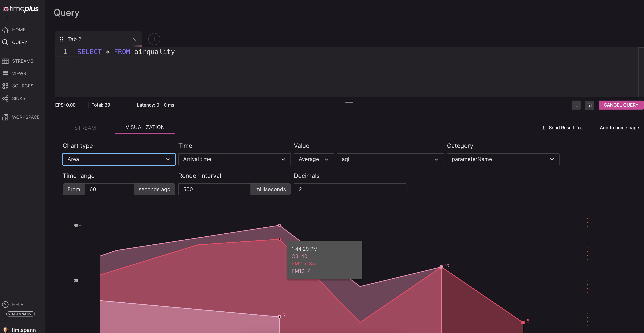The height and width of the screenshot is (333, 644).
Task: Open Workspace building icon
Action: pyautogui.click(x=5, y=117)
